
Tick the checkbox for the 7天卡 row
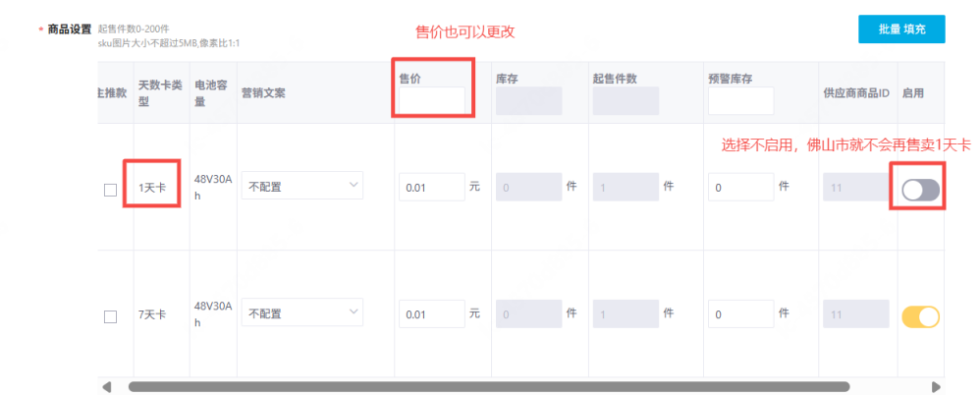pos(110,316)
